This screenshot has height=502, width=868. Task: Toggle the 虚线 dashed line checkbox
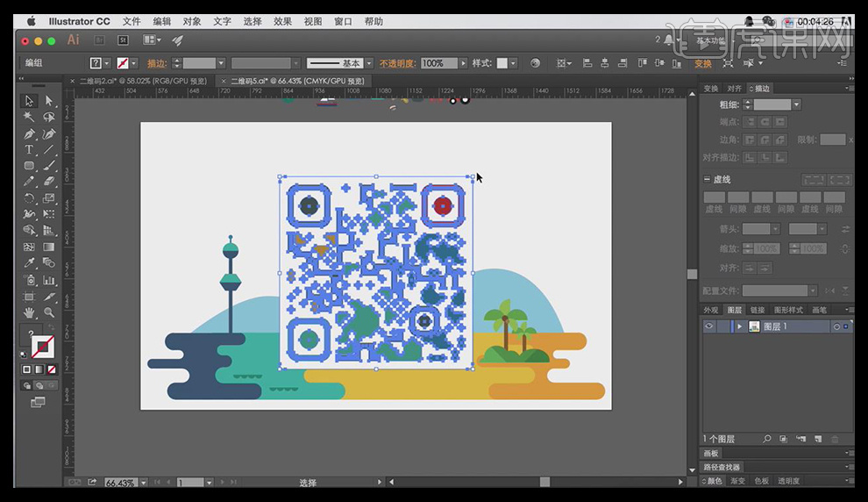(708, 179)
